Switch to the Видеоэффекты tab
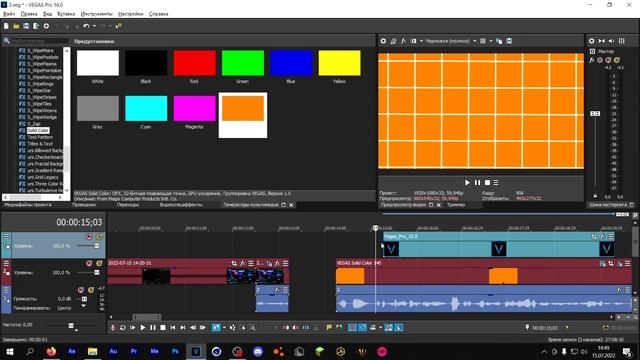Image resolution: width=640 pixels, height=360 pixels. (x=181, y=205)
